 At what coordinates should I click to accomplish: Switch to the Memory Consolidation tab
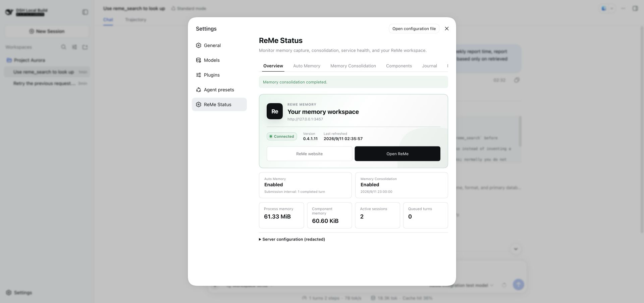[353, 66]
